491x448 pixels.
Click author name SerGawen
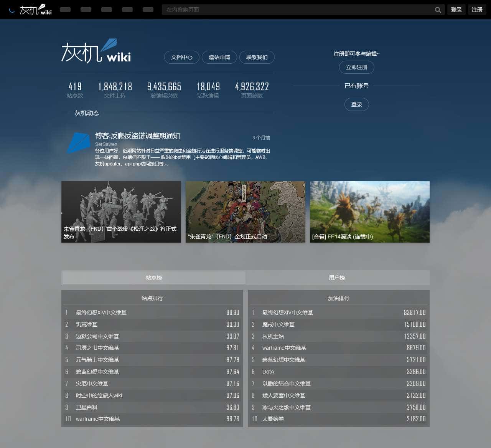[x=106, y=144]
